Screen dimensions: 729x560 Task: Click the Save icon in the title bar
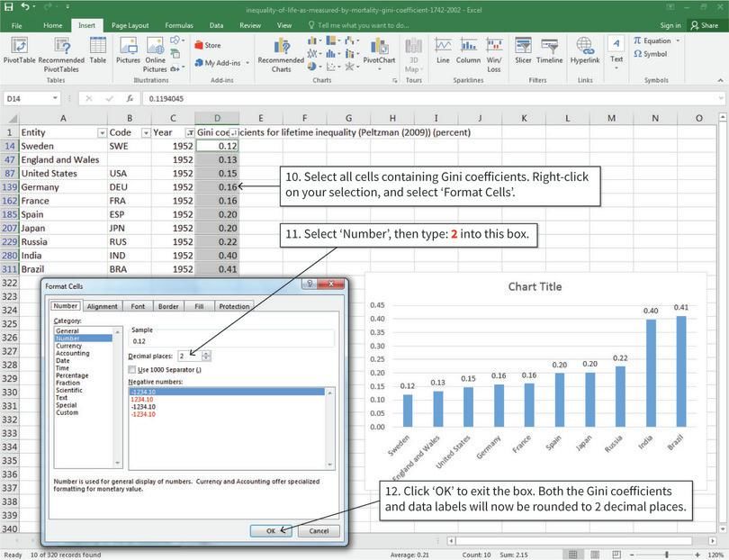point(8,6)
